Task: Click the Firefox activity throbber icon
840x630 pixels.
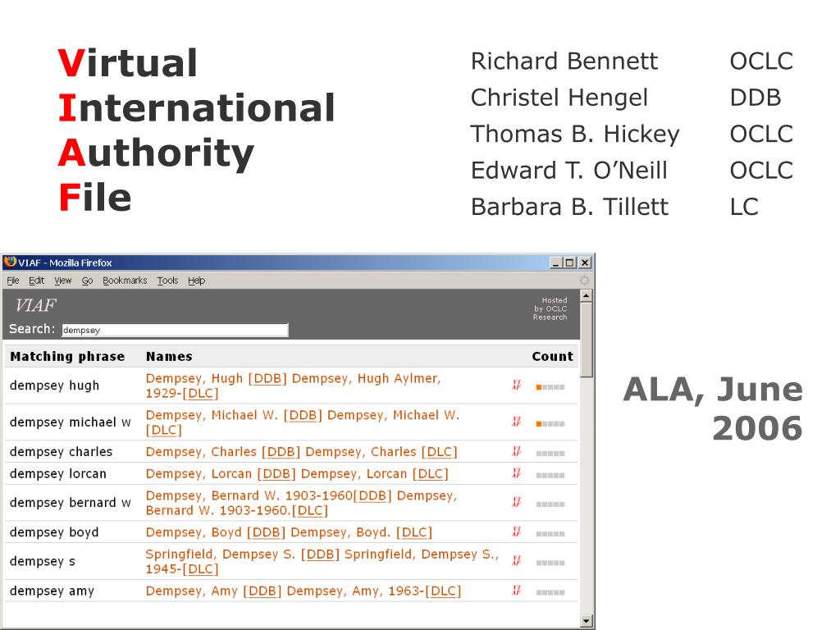Action: (584, 281)
